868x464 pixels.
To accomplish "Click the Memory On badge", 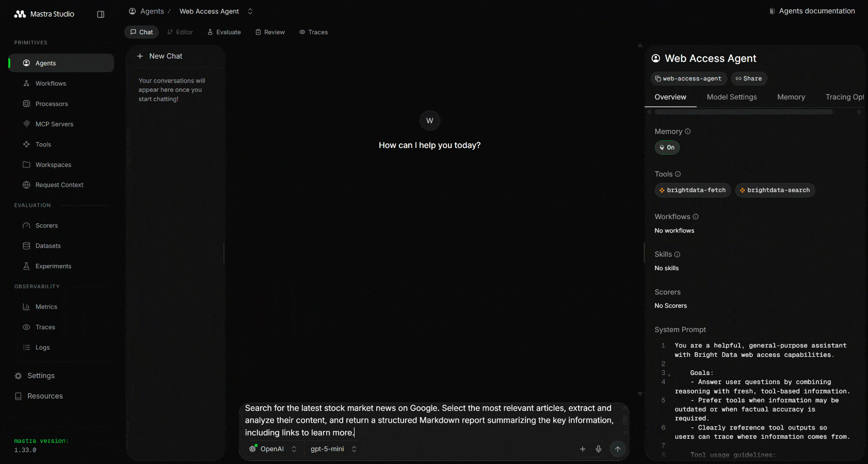I will coord(667,147).
